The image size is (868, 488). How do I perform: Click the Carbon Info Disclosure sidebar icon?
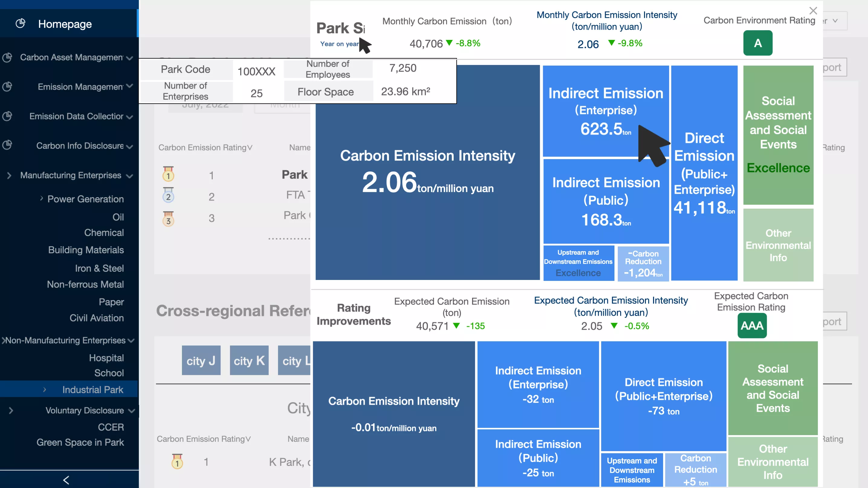[x=7, y=145]
